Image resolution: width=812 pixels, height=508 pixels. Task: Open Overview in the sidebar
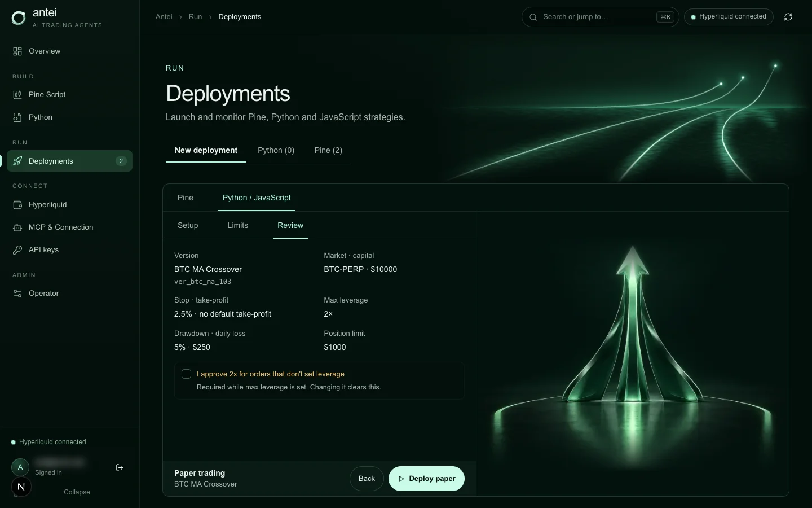[x=69, y=51]
